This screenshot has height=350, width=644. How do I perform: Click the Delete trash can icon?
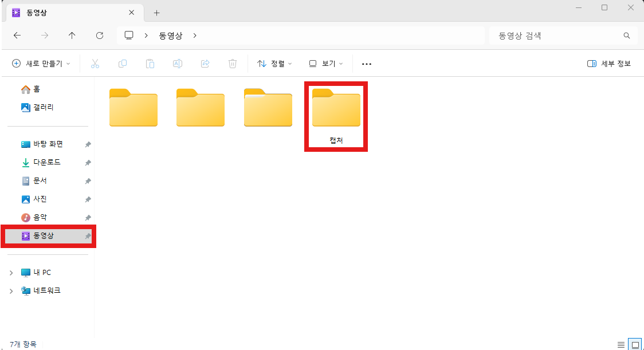[233, 64]
